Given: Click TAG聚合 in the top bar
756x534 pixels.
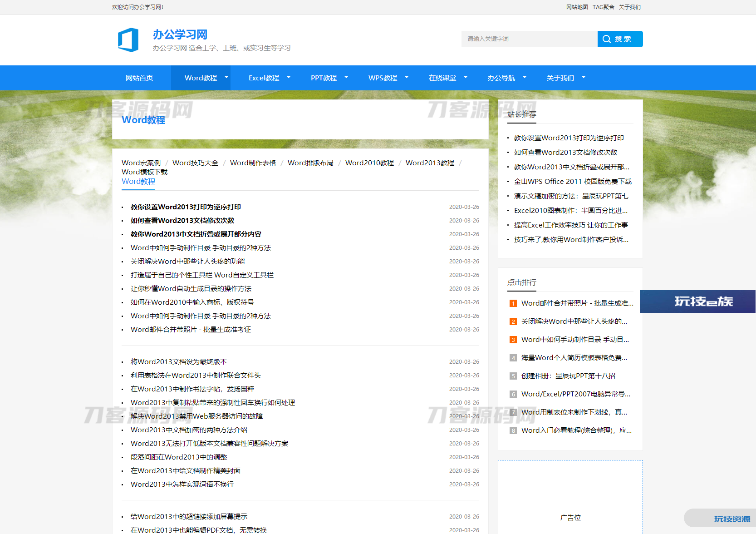Looking at the screenshot, I should [604, 7].
